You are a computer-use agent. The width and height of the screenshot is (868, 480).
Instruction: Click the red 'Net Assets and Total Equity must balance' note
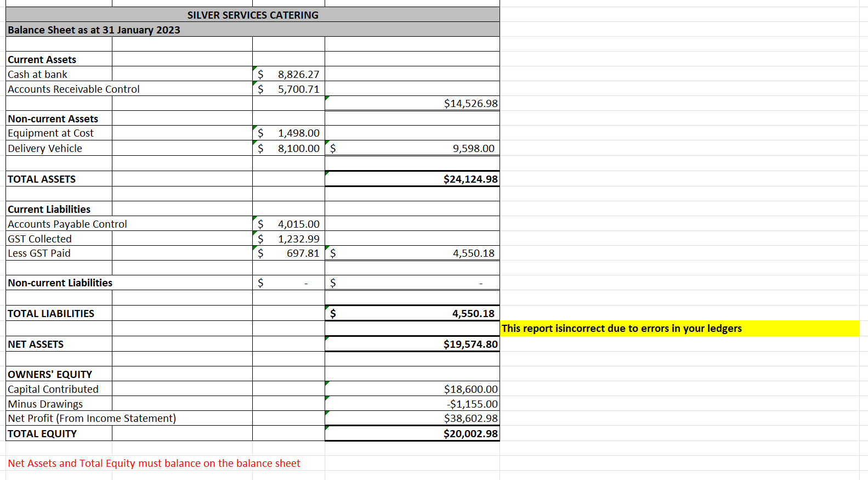tap(154, 463)
